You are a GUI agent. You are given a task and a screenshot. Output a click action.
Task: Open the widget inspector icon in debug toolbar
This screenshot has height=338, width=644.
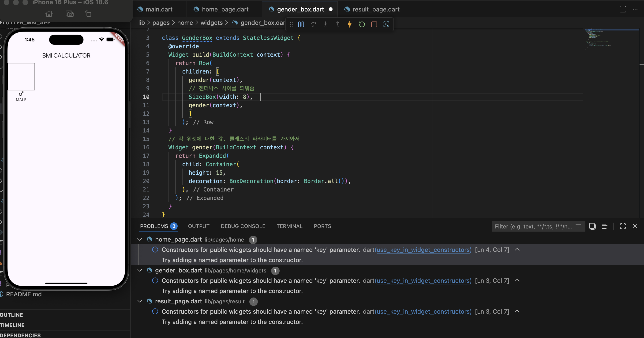(x=386, y=24)
